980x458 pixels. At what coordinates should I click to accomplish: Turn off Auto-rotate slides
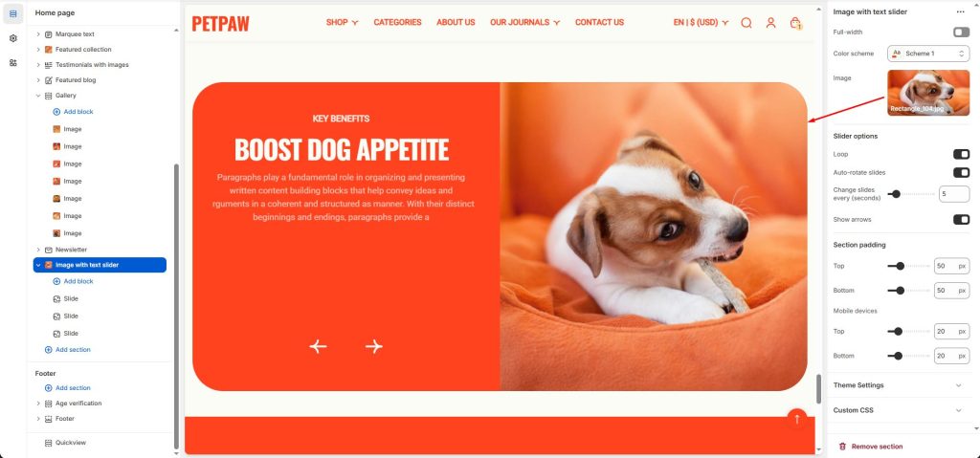click(961, 172)
